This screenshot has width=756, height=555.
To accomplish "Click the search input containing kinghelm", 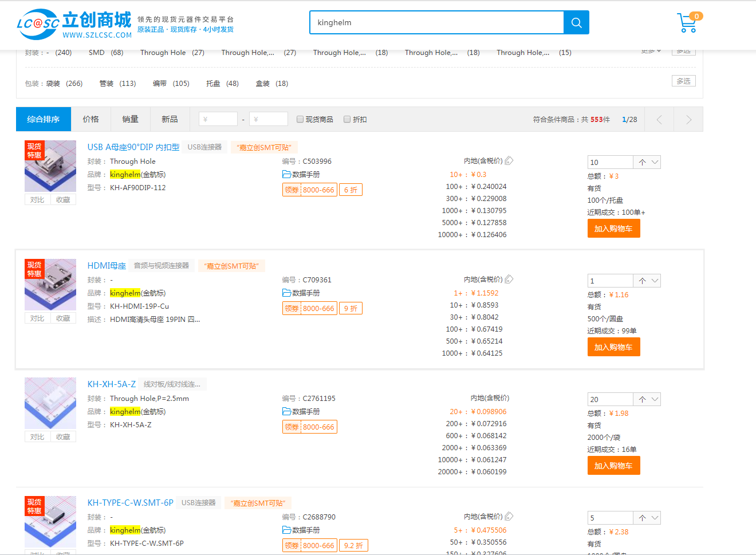I will (x=435, y=22).
